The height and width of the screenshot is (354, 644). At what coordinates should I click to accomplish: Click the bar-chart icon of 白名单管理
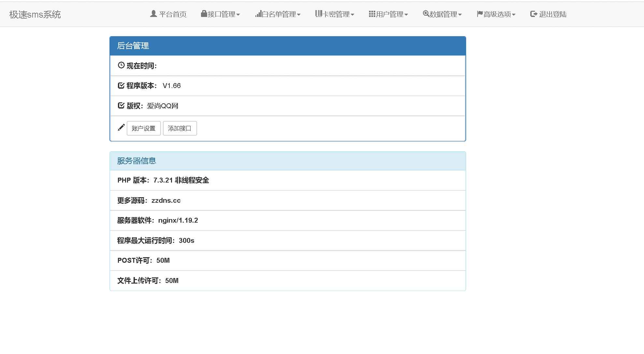258,14
